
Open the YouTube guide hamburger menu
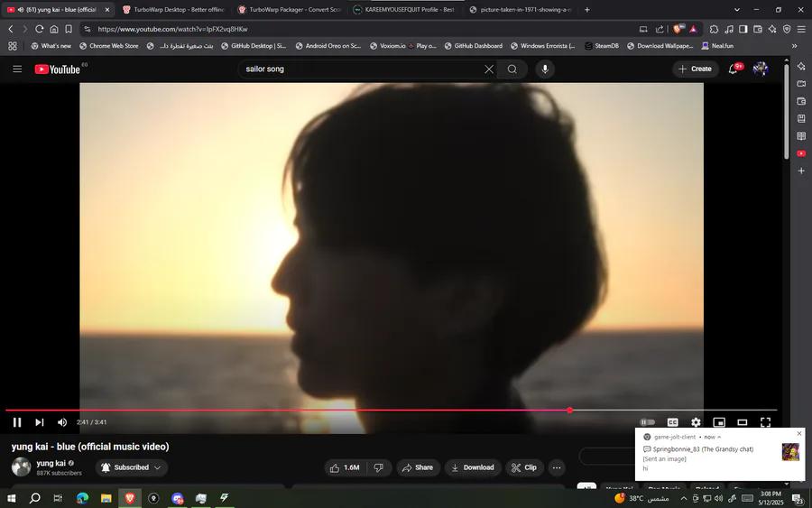pyautogui.click(x=17, y=69)
